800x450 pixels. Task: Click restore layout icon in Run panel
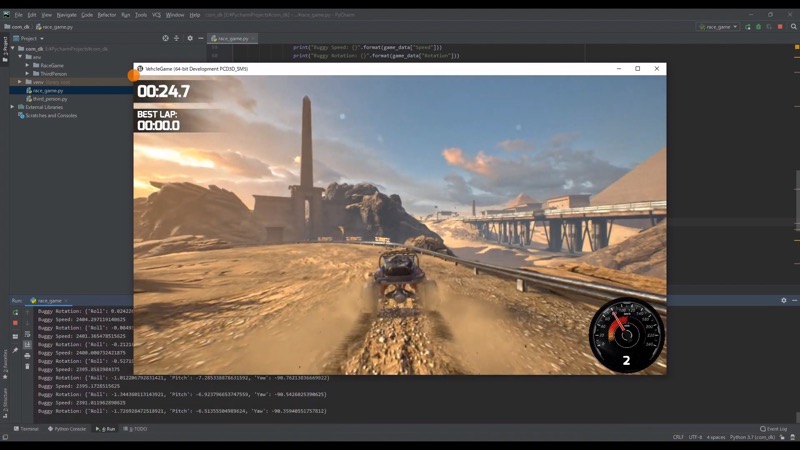click(15, 337)
